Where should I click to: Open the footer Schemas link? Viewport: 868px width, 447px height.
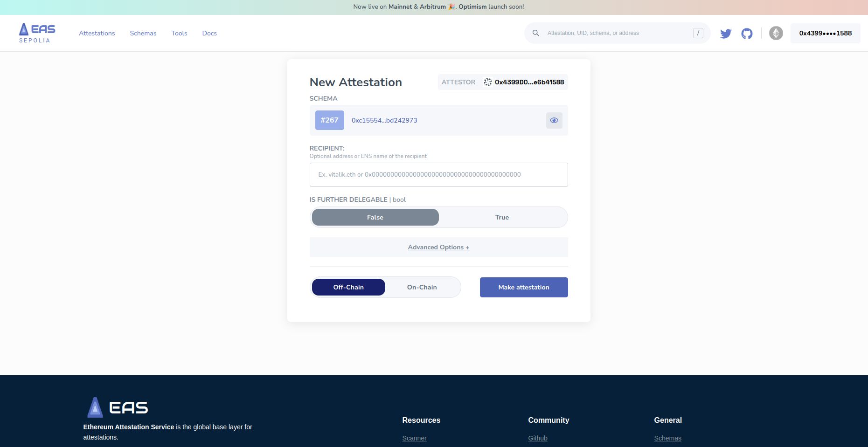pyautogui.click(x=667, y=438)
